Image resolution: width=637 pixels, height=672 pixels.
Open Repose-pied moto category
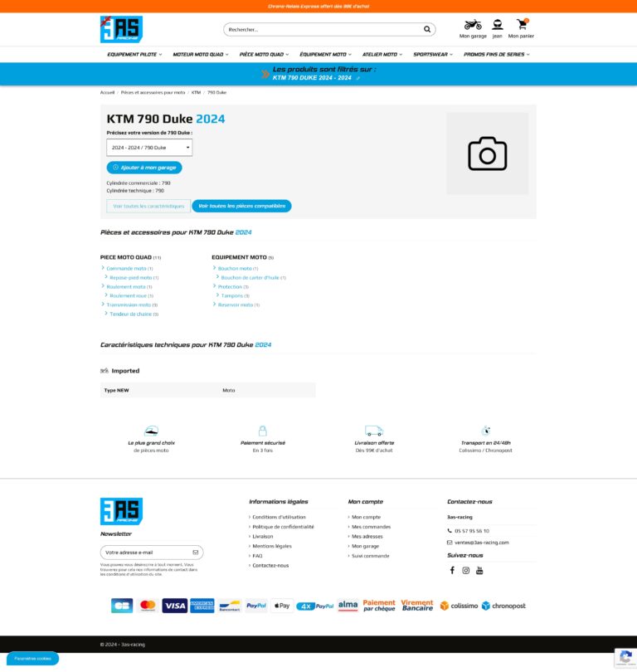pos(131,278)
